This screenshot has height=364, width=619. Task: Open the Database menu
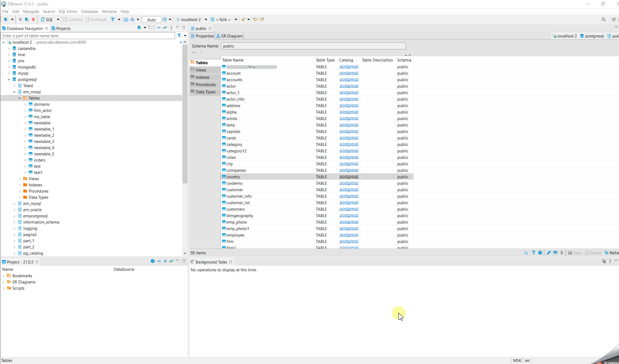pyautogui.click(x=90, y=11)
